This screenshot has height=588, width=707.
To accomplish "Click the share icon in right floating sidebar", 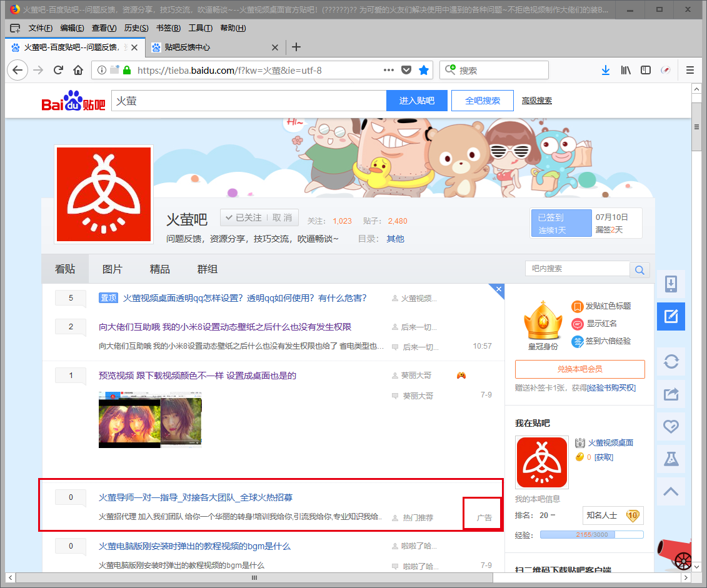I will point(671,394).
